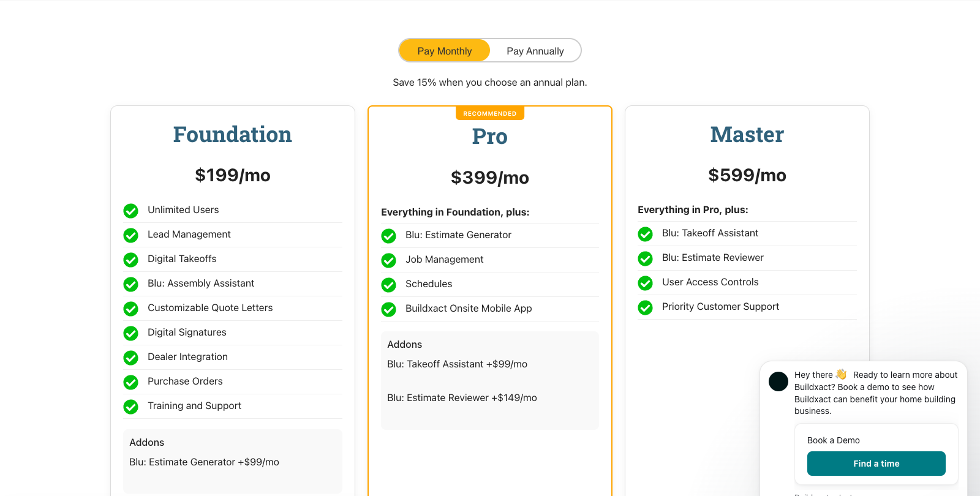
Task: Click the checkmark icon beside Lead Management
Action: pos(130,235)
